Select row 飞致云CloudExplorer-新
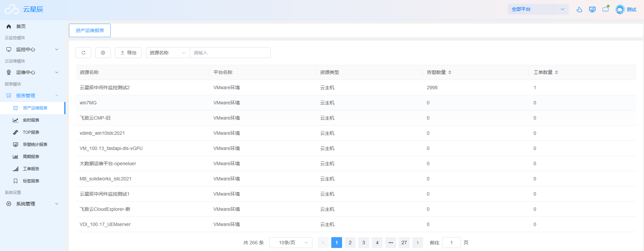Viewport: 644px width, 251px height. (x=356, y=209)
